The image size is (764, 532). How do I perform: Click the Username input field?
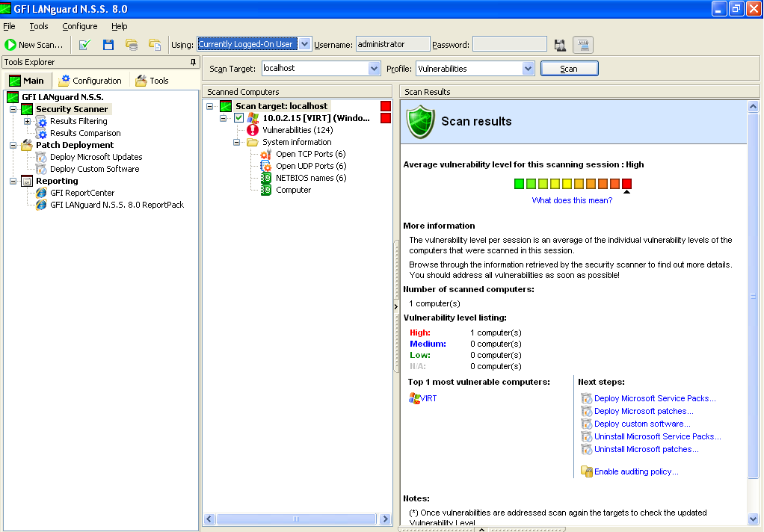(x=392, y=44)
